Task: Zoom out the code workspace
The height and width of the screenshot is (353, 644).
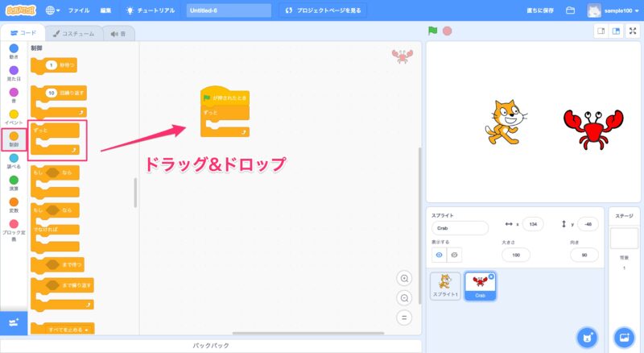Action: coord(404,297)
